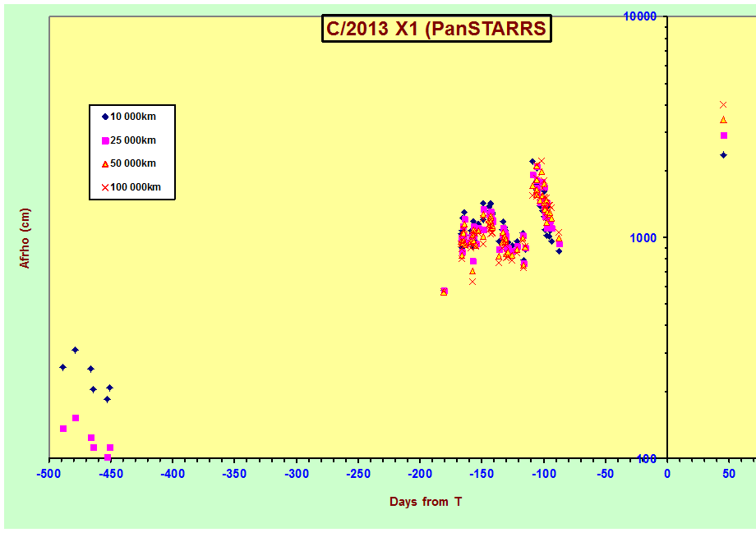This screenshot has width=756, height=551.
Task: Click the -200 x-axis tick label
Action: click(420, 474)
